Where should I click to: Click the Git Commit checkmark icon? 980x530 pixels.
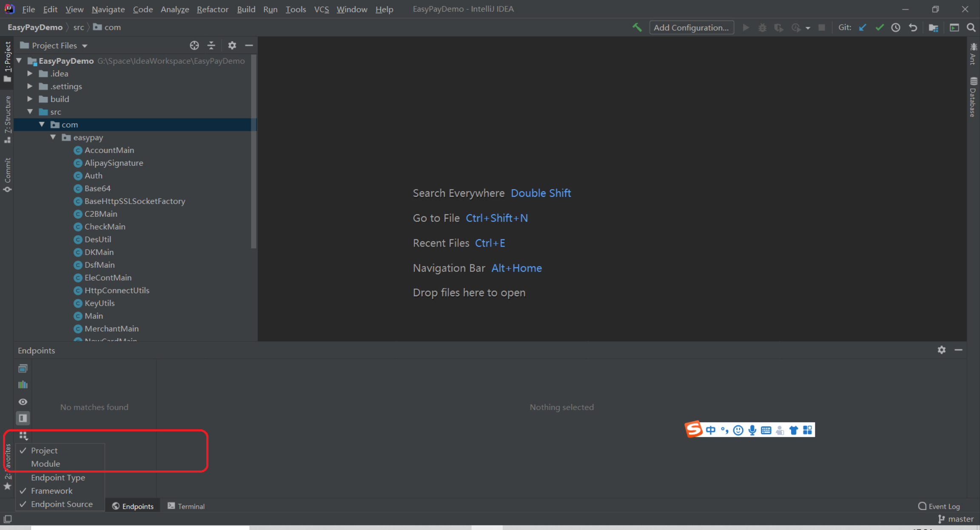pos(879,28)
